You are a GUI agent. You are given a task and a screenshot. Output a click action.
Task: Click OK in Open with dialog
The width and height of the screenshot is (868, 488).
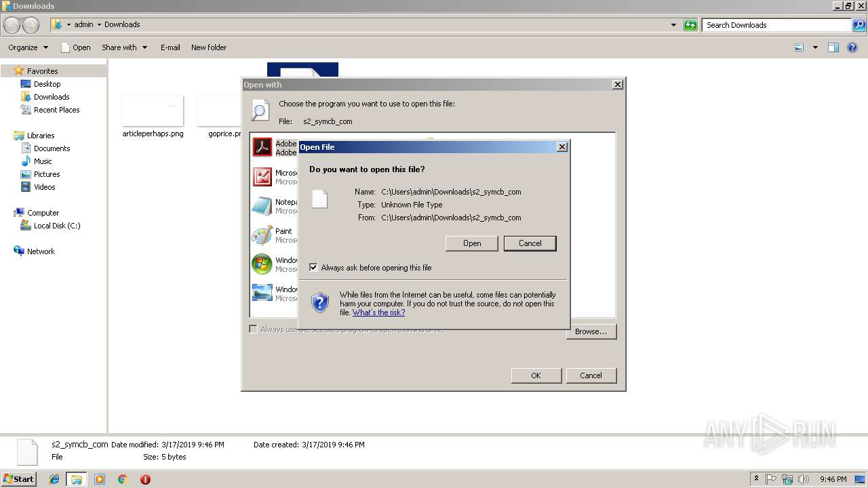pos(536,375)
